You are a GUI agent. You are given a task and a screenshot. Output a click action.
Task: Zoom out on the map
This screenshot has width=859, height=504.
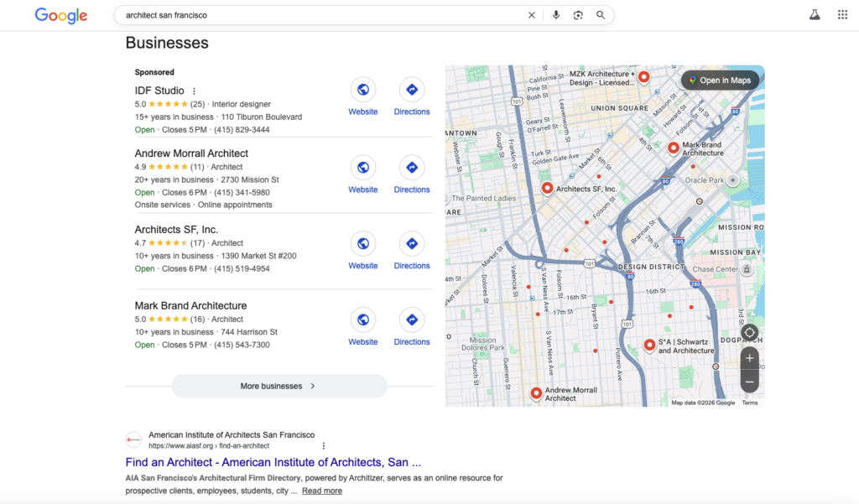coord(750,382)
